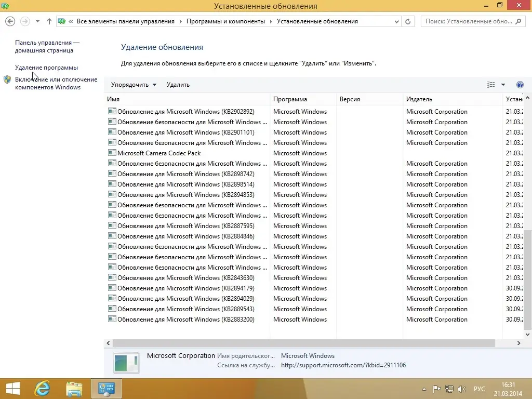This screenshot has width=532, height=399.
Task: Open Help with the question mark
Action: click(520, 85)
